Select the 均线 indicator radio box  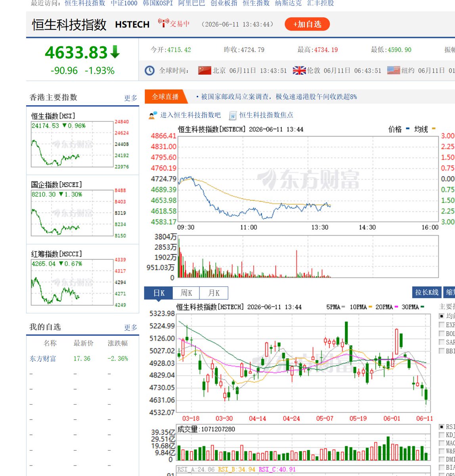(442, 316)
